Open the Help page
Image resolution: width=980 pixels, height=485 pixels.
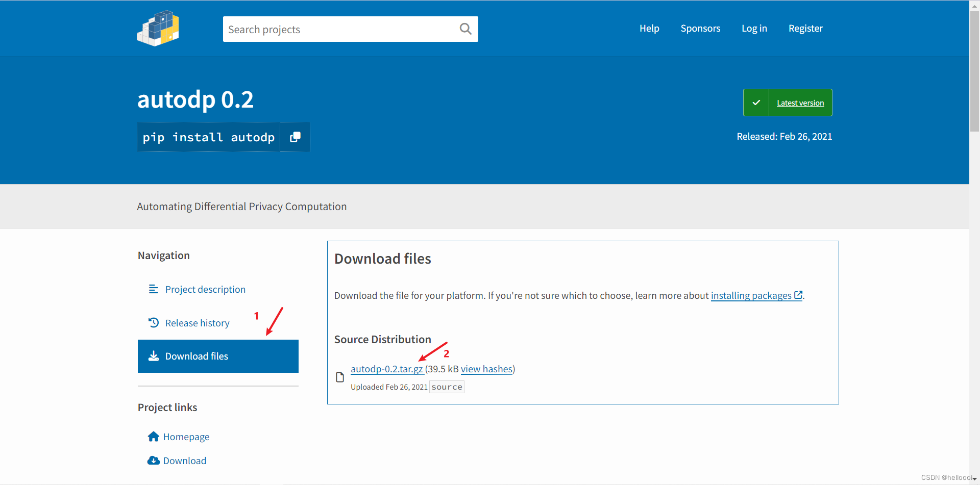click(649, 29)
